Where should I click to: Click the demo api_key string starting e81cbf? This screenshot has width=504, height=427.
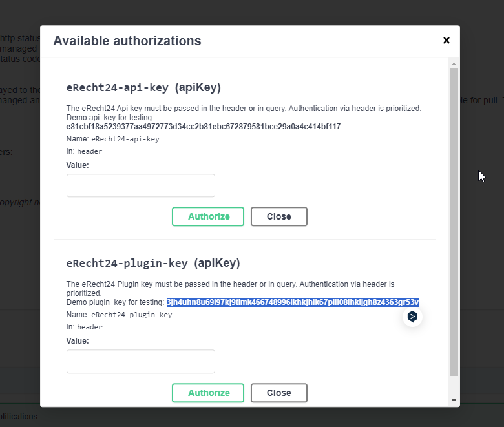pyautogui.click(x=203, y=127)
